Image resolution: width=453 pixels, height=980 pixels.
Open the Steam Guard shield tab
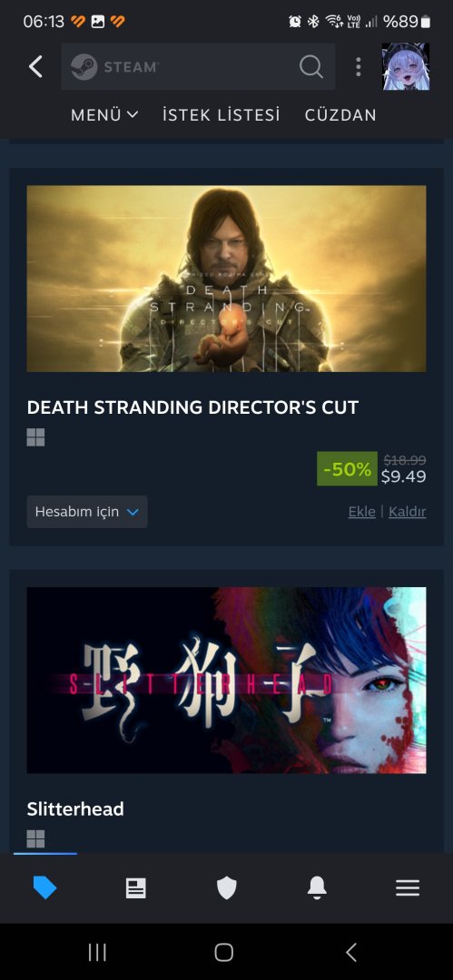click(x=227, y=887)
